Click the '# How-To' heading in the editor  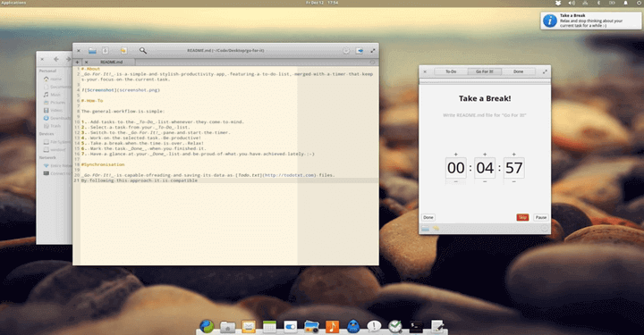92,100
